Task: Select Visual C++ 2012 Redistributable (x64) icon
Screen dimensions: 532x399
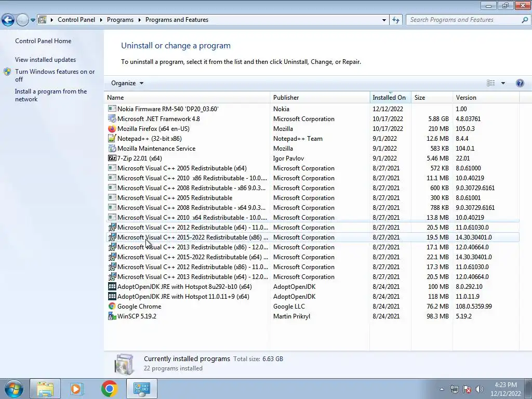Action: (112, 227)
